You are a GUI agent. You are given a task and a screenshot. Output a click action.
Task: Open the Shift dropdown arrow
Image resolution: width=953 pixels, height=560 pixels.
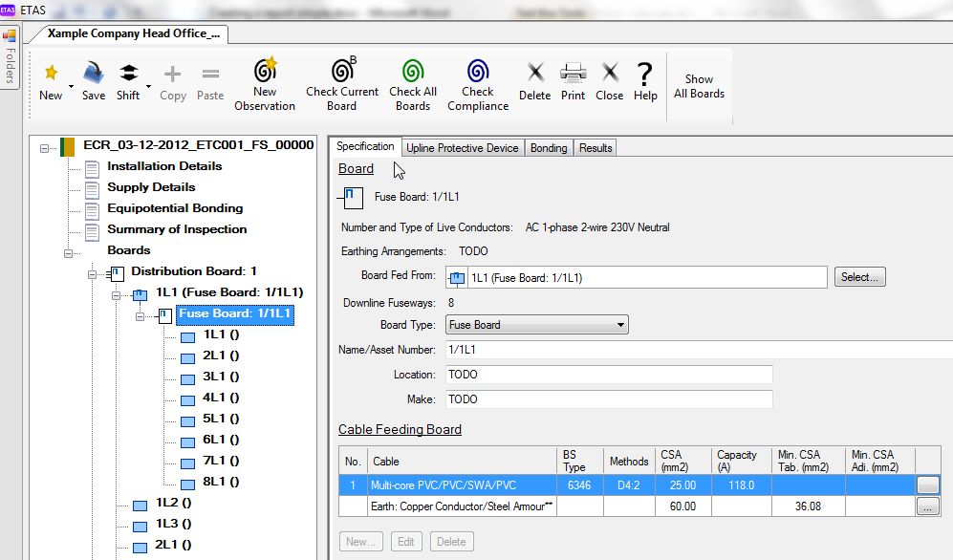[148, 86]
